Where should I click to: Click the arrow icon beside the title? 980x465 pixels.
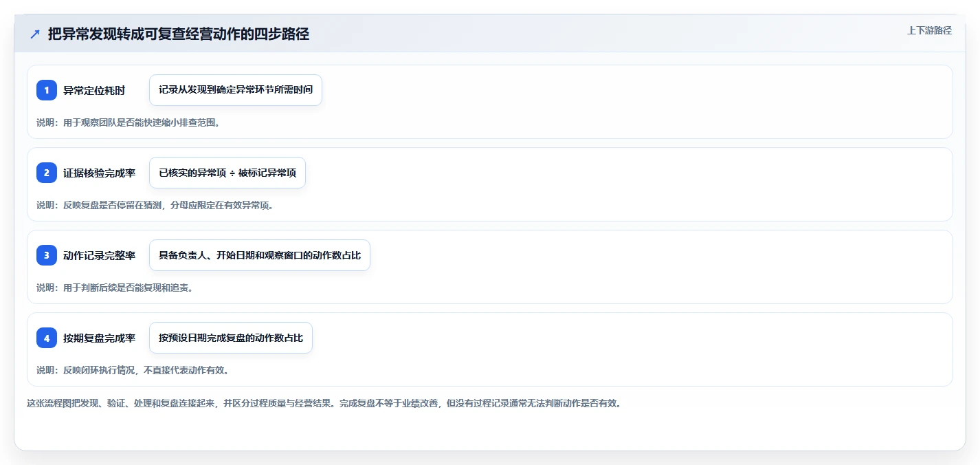pos(35,34)
